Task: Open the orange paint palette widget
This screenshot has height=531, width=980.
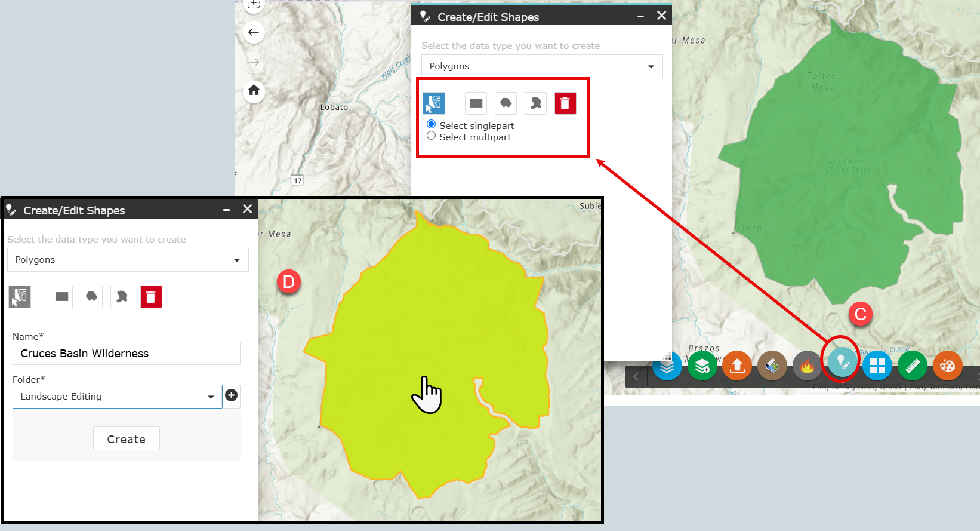Action: 948,366
